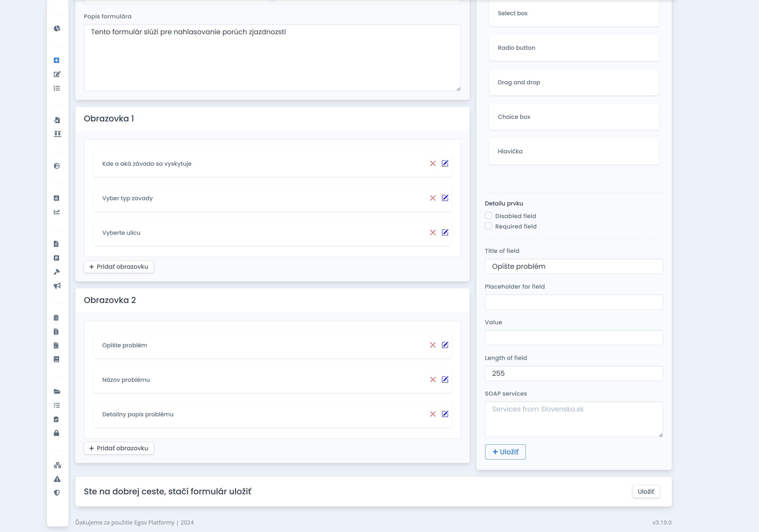Click the megaphone icon in sidebar
The width and height of the screenshot is (759, 532).
(57, 286)
